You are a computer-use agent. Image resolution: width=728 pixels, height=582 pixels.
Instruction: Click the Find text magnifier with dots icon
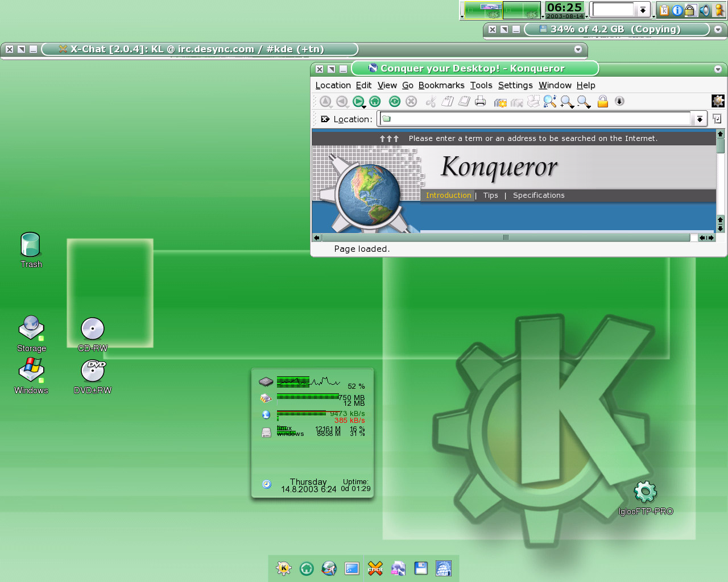(x=549, y=101)
